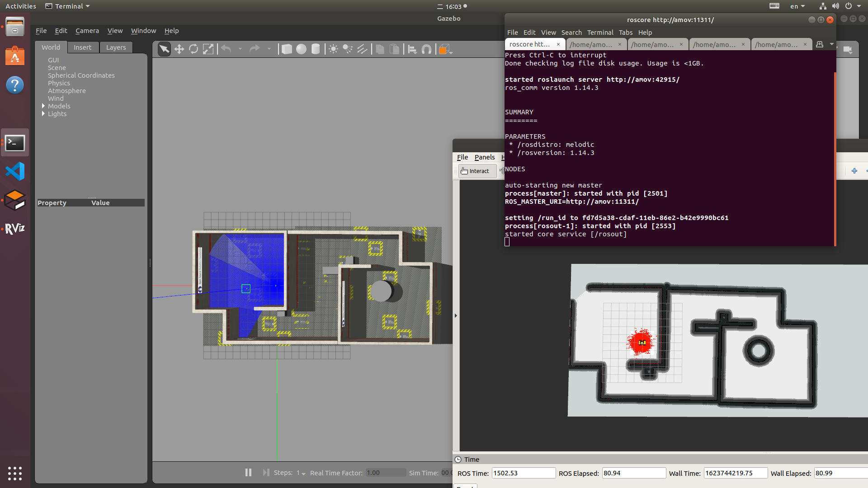Select Wind in the World tree
Screen dimensions: 868x488
pos(56,99)
